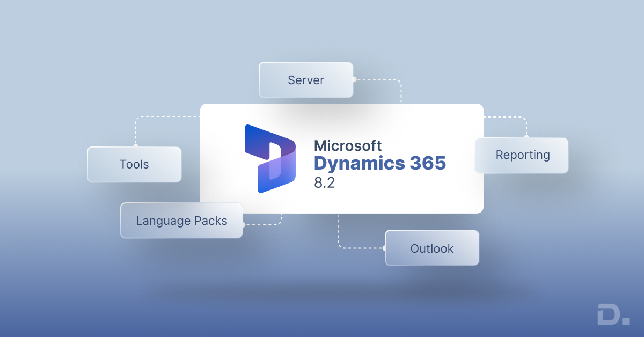Open the Outlook component box
This screenshot has width=644, height=337.
point(431,248)
